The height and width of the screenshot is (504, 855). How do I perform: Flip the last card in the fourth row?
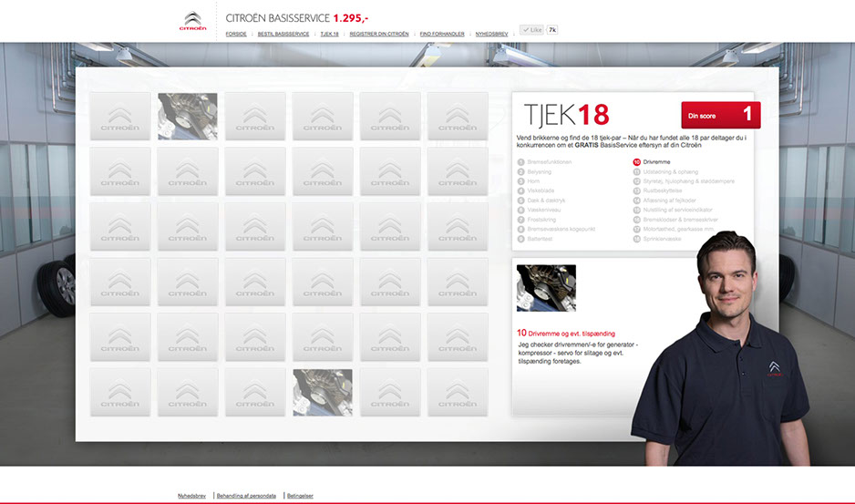click(x=458, y=282)
